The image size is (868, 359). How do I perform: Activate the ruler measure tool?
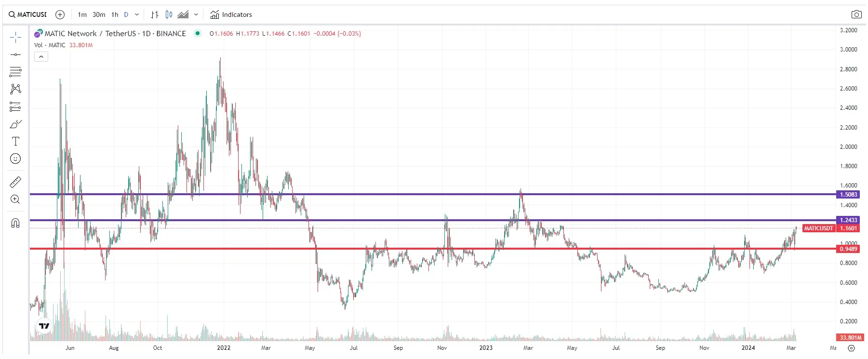click(x=15, y=182)
